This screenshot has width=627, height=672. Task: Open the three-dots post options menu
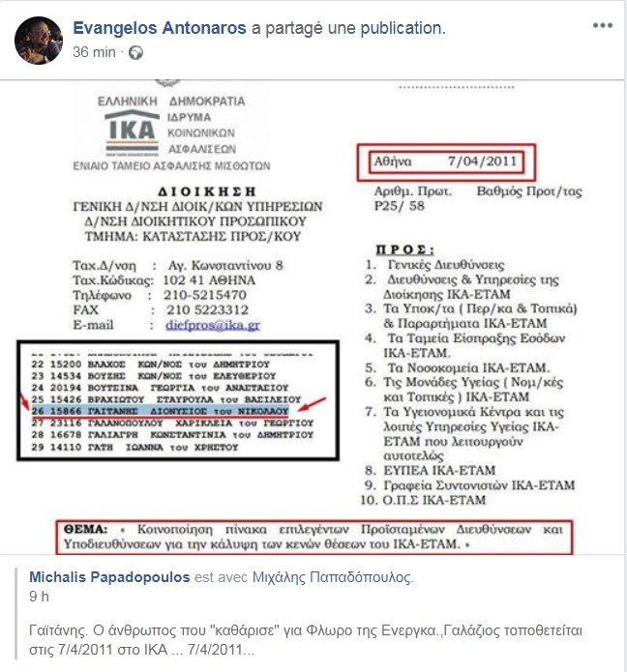pyautogui.click(x=603, y=26)
